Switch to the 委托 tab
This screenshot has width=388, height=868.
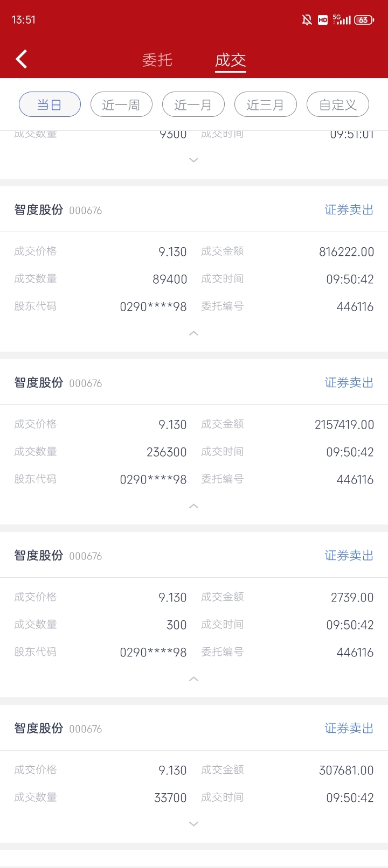pos(157,60)
